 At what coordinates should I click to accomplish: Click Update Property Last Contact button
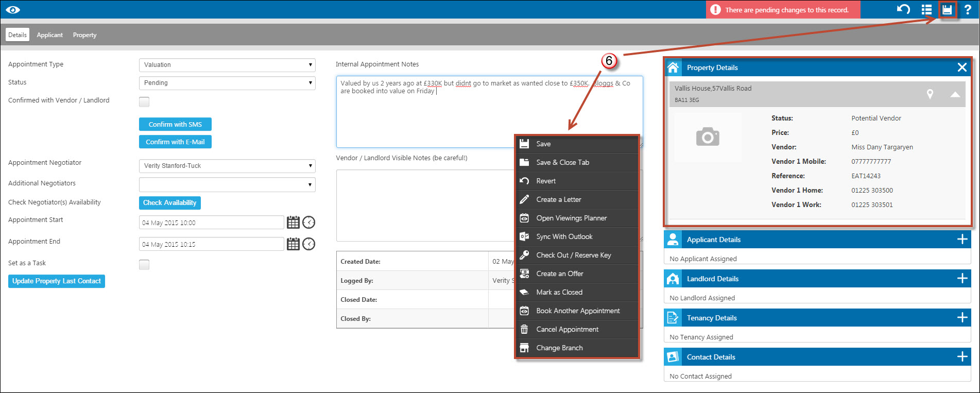pos(57,281)
